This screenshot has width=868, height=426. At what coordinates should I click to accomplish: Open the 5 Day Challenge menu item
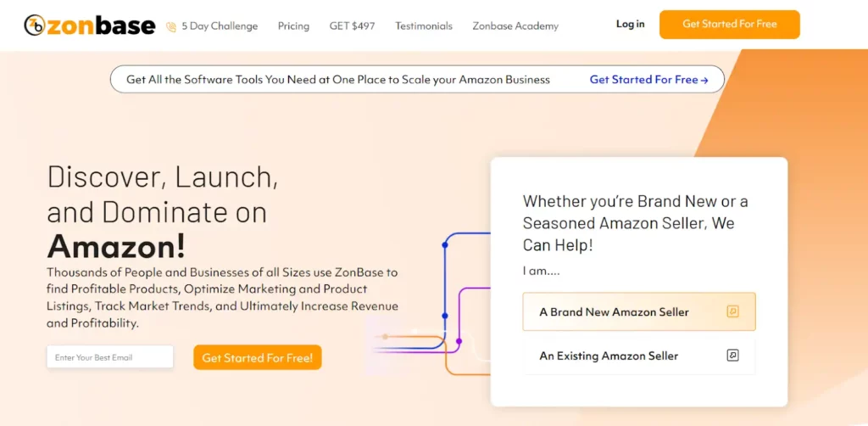(x=220, y=26)
